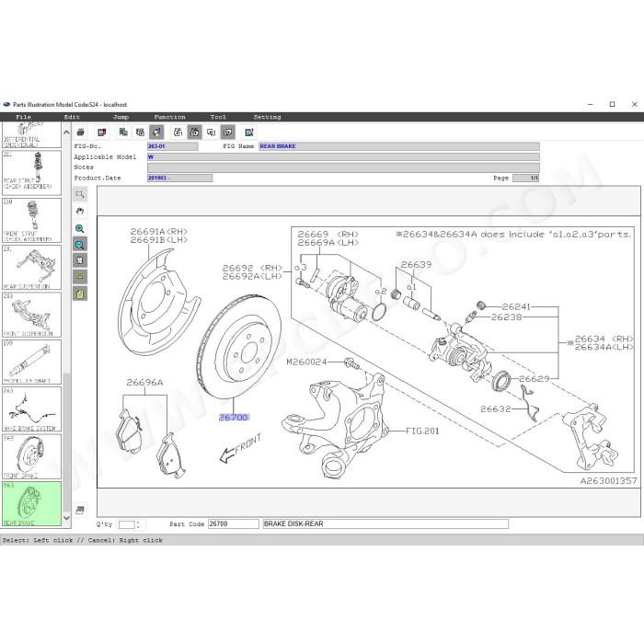The width and height of the screenshot is (644, 644).
Task: Select part number 26639 in diagram
Action: pyautogui.click(x=416, y=265)
